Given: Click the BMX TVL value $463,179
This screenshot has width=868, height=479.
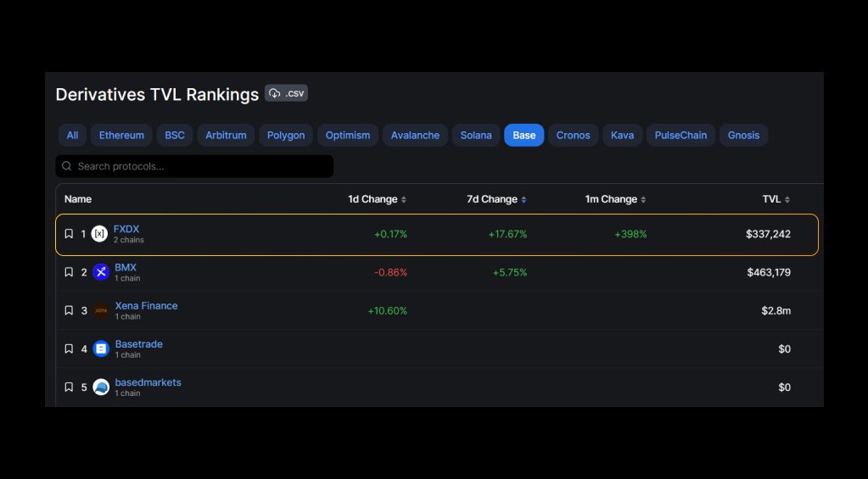Looking at the screenshot, I should tap(769, 272).
